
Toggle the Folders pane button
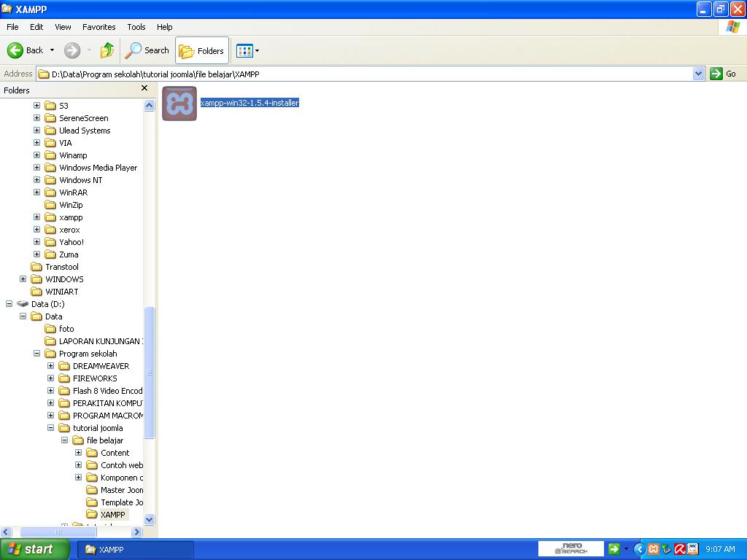tap(202, 50)
